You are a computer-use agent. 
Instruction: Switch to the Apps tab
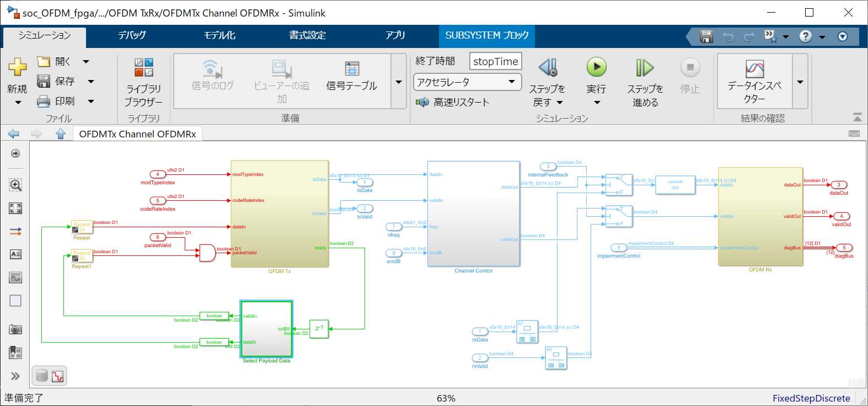click(x=395, y=35)
